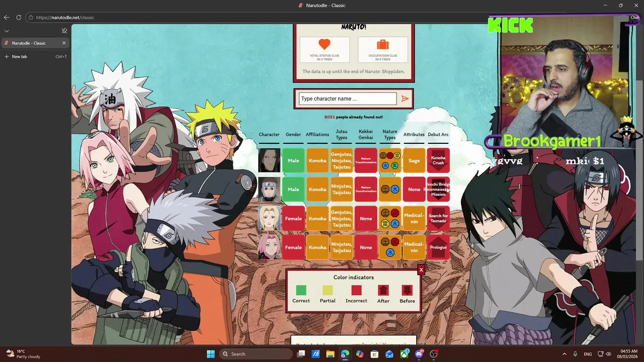
Task: Click the first guess character portrait
Action: pos(269,160)
